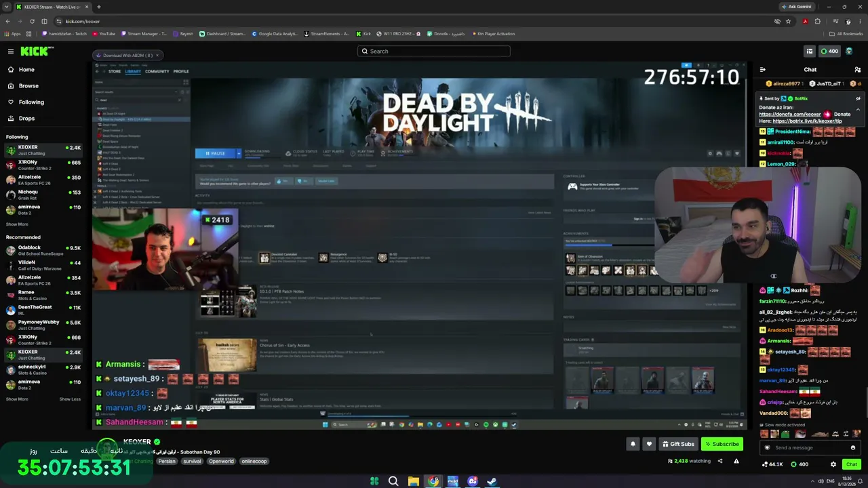
Task: Go to Home in the sidebar
Action: pyautogui.click(x=26, y=70)
